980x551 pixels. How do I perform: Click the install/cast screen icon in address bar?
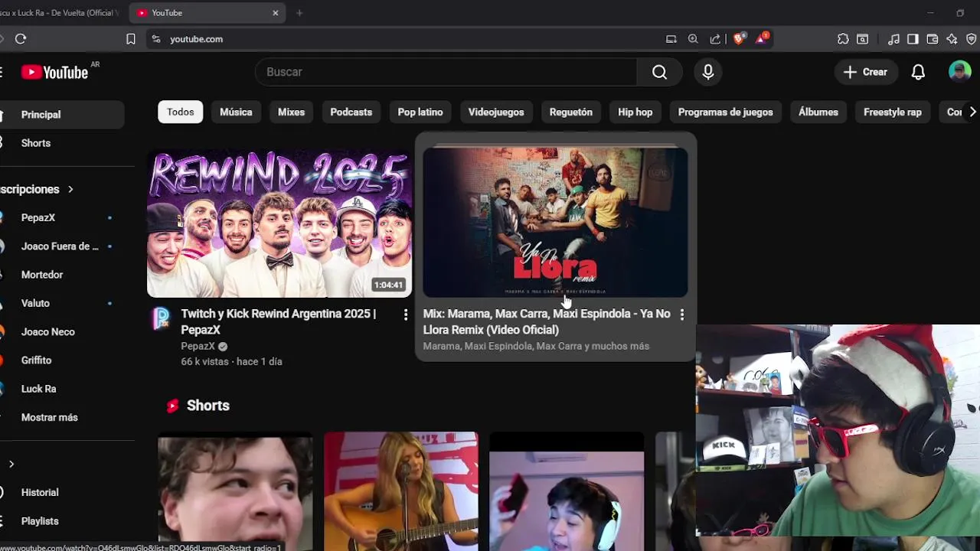click(x=671, y=39)
